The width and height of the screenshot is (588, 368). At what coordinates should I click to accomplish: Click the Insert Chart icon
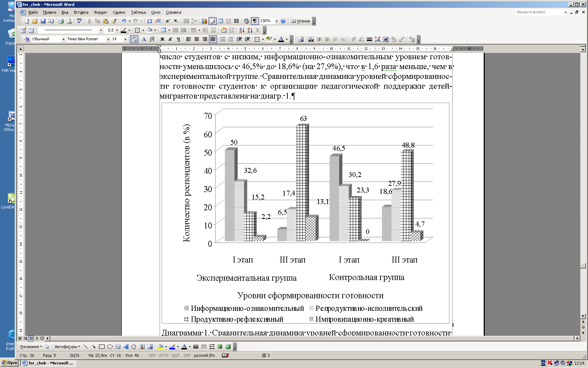(204, 21)
